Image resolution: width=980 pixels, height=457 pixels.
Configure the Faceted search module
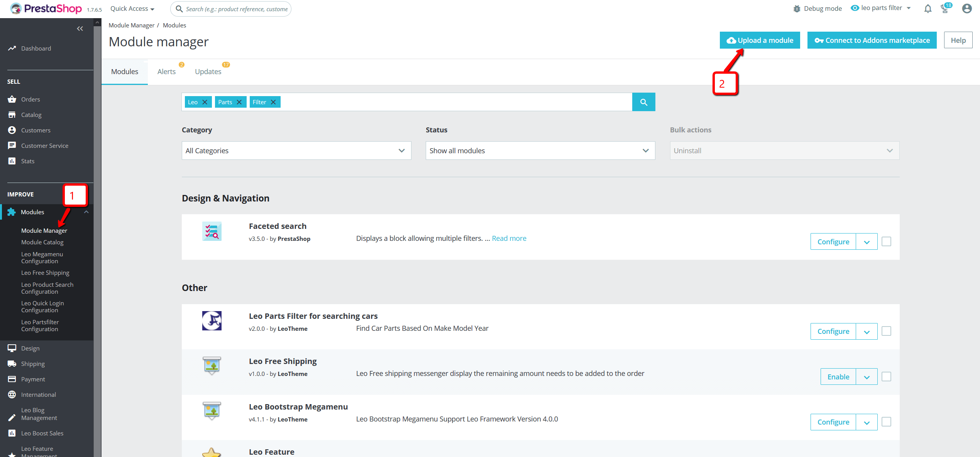point(833,242)
